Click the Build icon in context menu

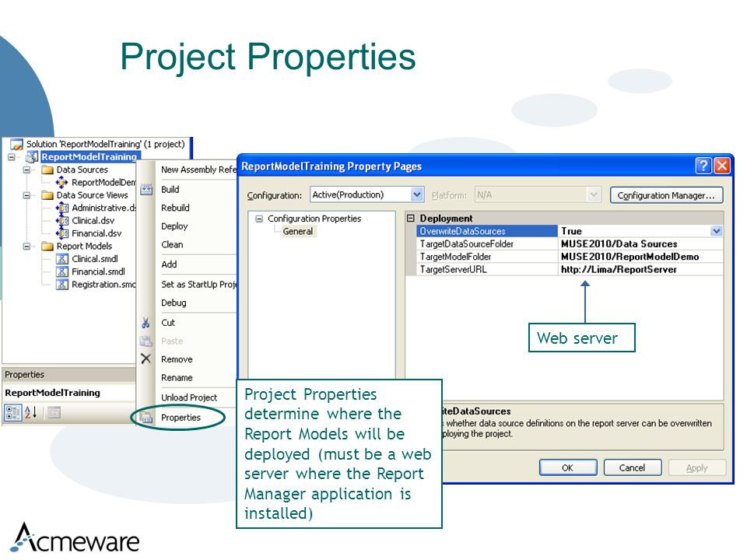[x=146, y=190]
